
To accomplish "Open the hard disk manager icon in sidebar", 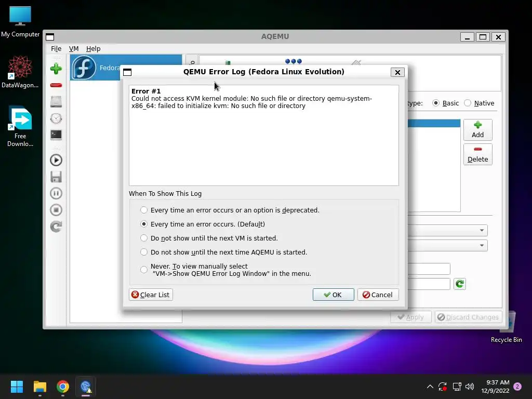I will point(56,101).
